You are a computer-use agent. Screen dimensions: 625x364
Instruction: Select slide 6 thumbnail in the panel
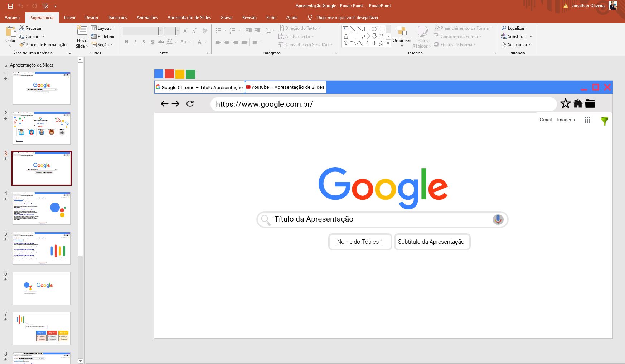pyautogui.click(x=42, y=288)
